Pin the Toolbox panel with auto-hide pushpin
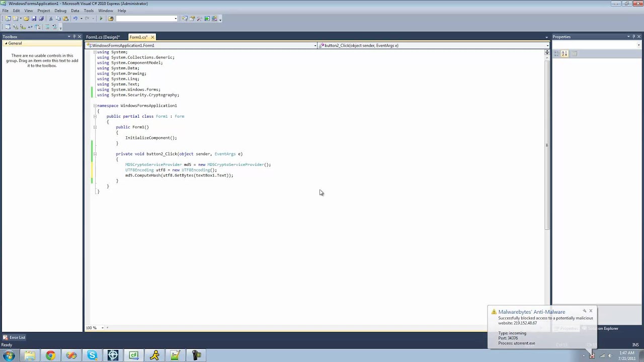Image resolution: width=644 pixels, height=362 pixels. click(x=74, y=37)
